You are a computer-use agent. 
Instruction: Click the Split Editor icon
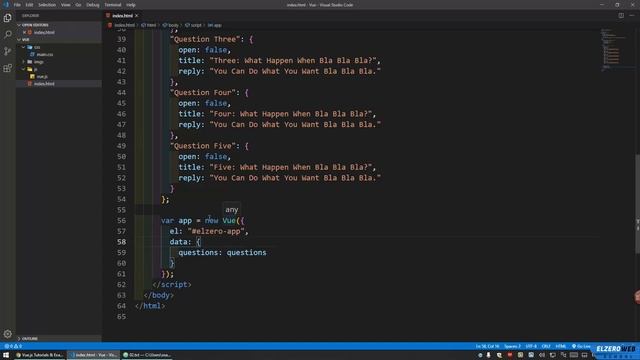pyautogui.click(x=621, y=16)
